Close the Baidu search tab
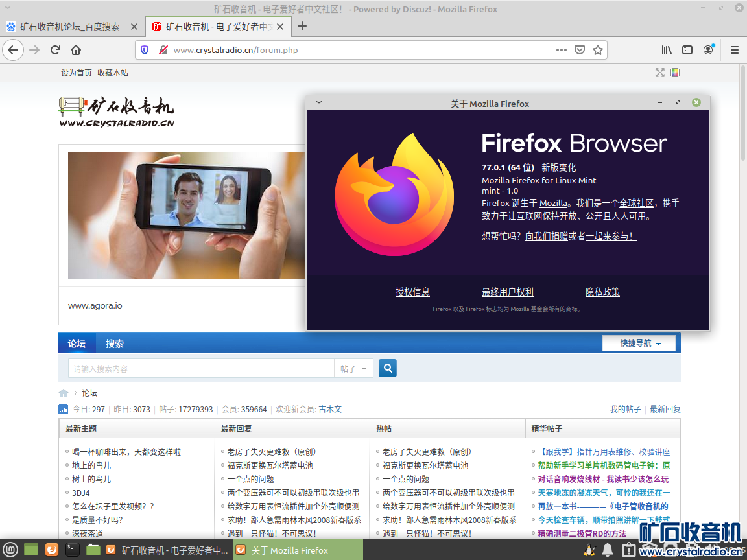 pyautogui.click(x=134, y=27)
